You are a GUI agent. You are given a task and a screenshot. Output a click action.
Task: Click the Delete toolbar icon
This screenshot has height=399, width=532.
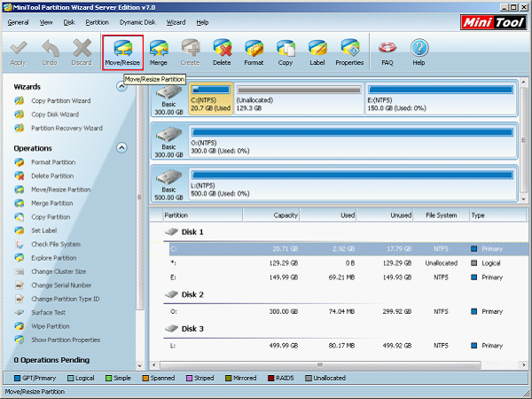coord(222,52)
